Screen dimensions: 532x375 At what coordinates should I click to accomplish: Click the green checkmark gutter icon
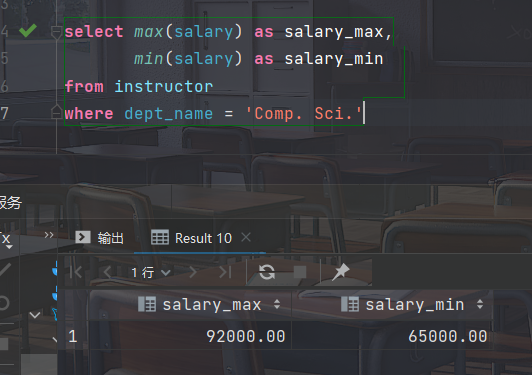click(x=28, y=31)
